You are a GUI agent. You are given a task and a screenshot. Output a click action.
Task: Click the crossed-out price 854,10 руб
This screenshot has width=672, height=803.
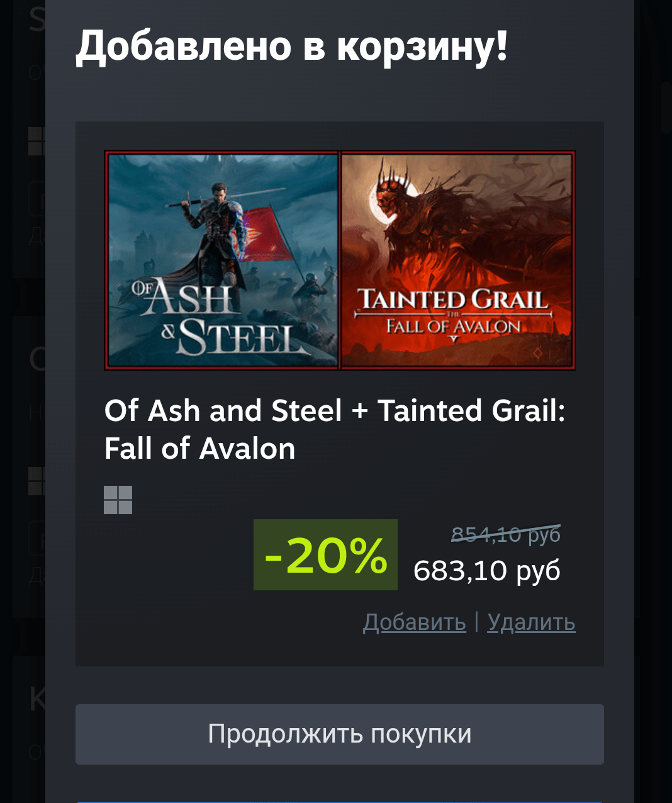[505, 534]
